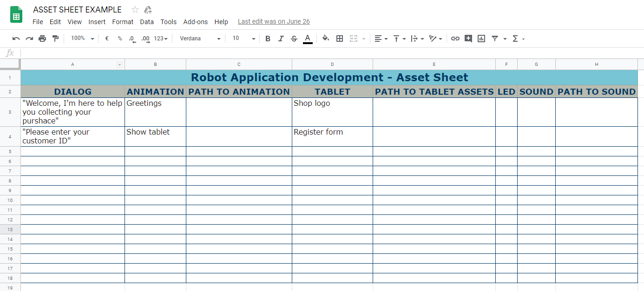The height and width of the screenshot is (291, 644).
Task: Open the 'Last edit was on June 26' link
Action: [x=274, y=21]
